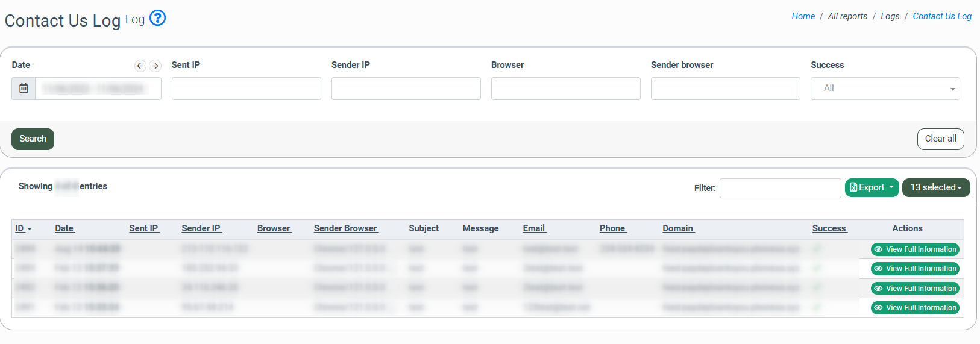Go to next date range arrow
Viewport: 980px width, 344px height.
pos(155,66)
